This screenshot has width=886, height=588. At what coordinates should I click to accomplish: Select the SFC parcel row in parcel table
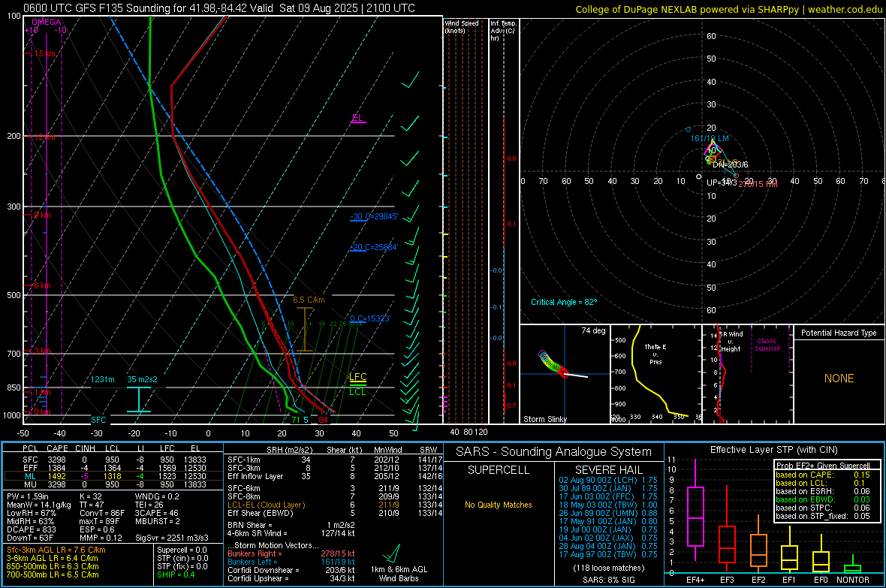click(113, 460)
